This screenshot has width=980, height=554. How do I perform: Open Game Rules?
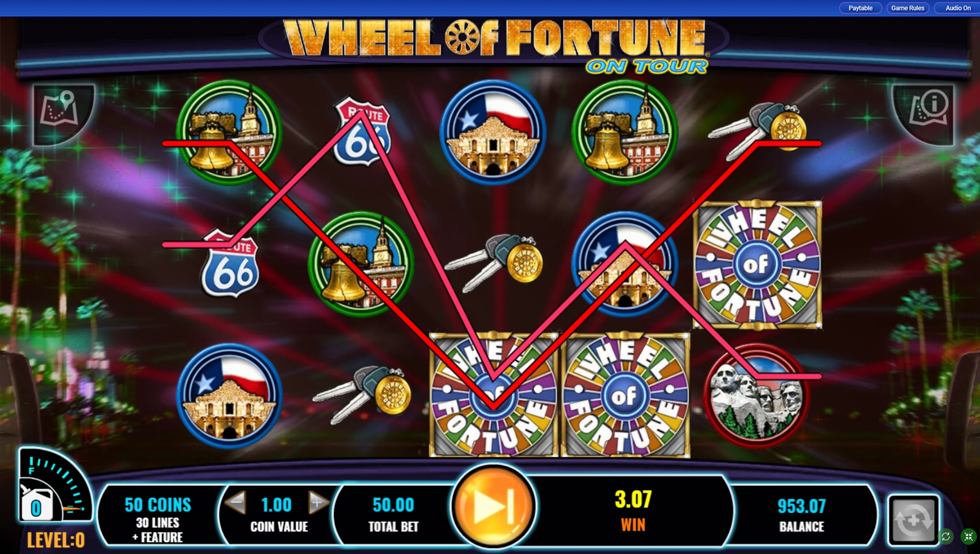pos(908,8)
